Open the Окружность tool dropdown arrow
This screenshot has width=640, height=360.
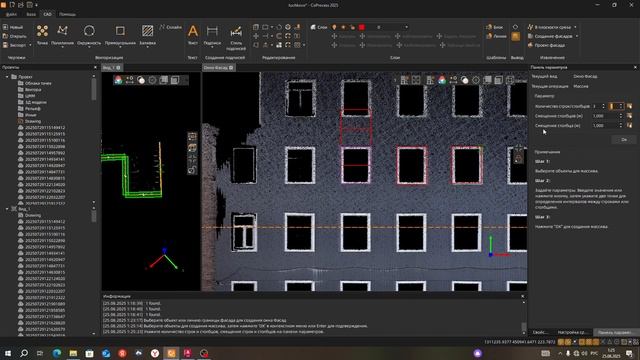pyautogui.click(x=89, y=47)
